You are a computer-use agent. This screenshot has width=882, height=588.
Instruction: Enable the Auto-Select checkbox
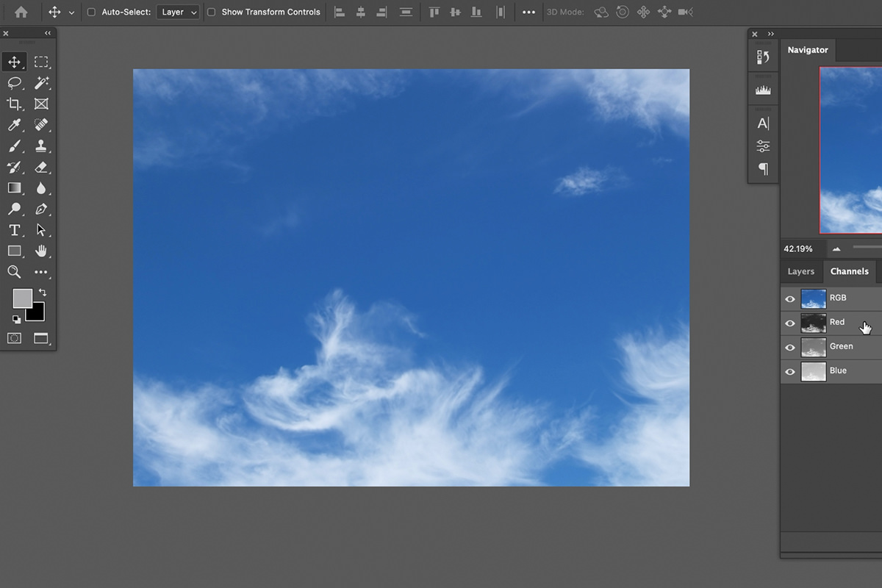tap(90, 12)
